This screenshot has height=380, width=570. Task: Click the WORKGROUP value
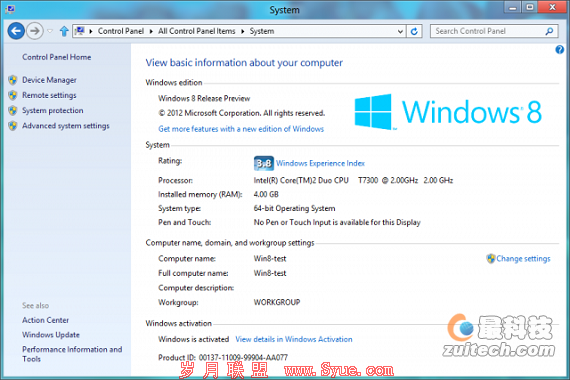(x=277, y=302)
